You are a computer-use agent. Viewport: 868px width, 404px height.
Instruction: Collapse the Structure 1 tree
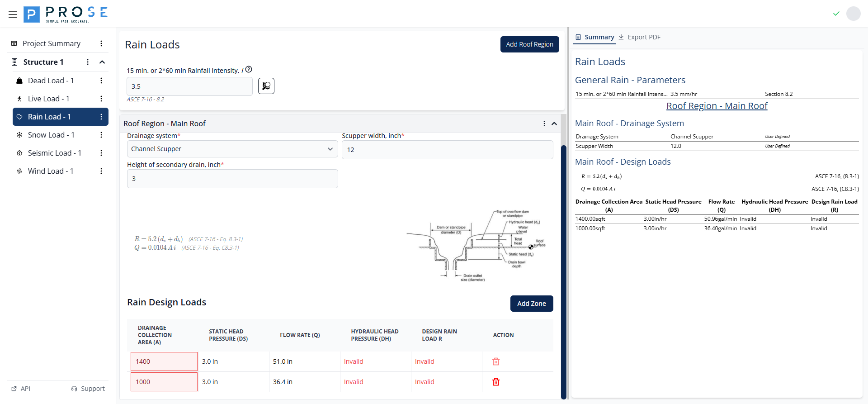(x=102, y=62)
